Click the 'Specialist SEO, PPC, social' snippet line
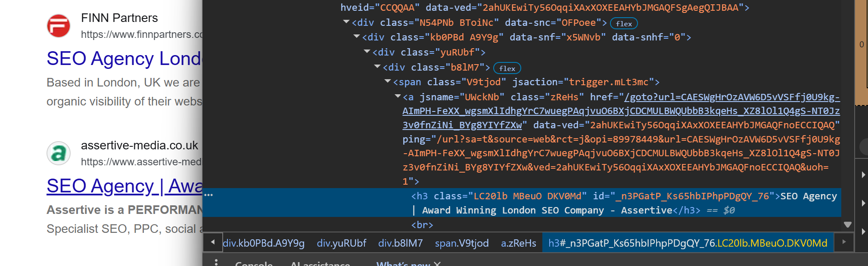 tap(124, 229)
